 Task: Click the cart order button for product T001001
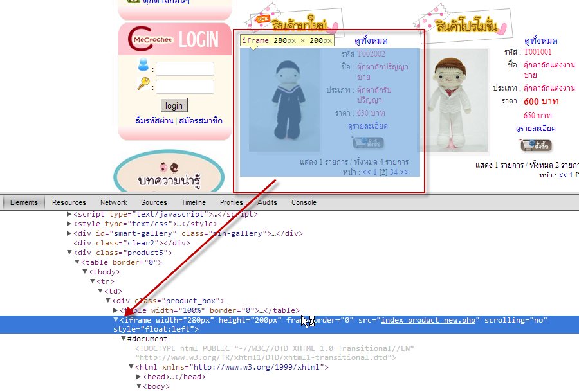(536, 145)
